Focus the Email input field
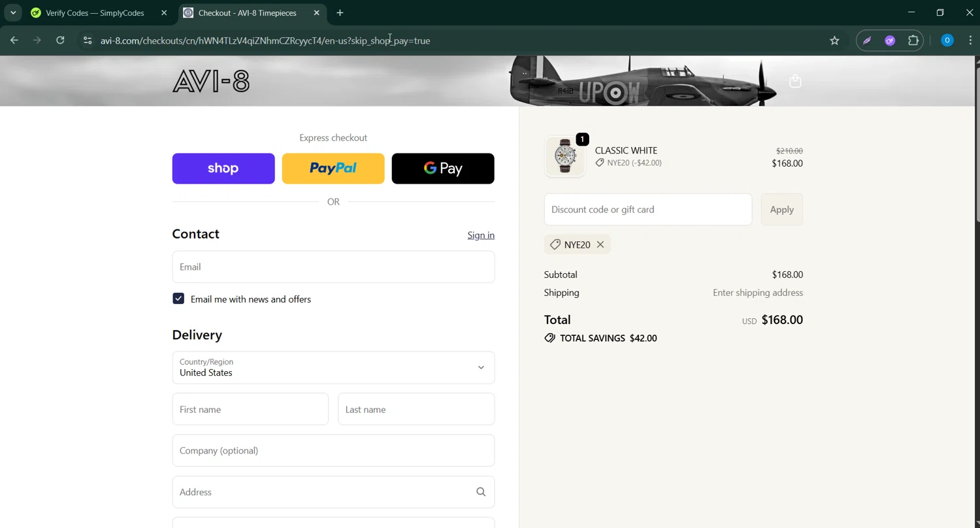Viewport: 980px width, 528px height. [333, 267]
